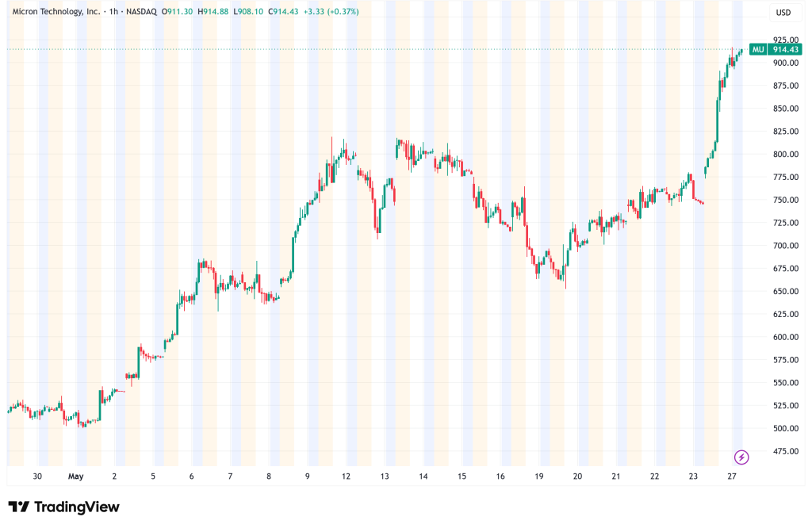Click the 625.00 price axis label
Screen dimensions: 812x528
tap(786, 314)
